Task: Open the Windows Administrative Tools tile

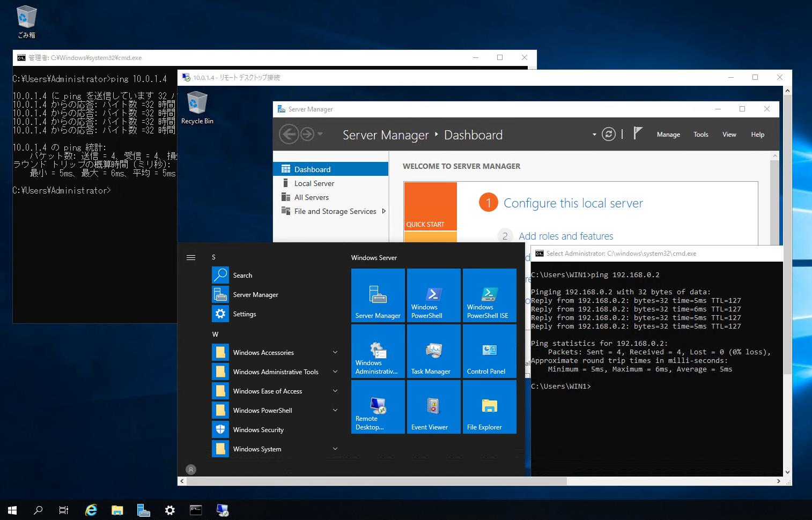Action: [378, 351]
